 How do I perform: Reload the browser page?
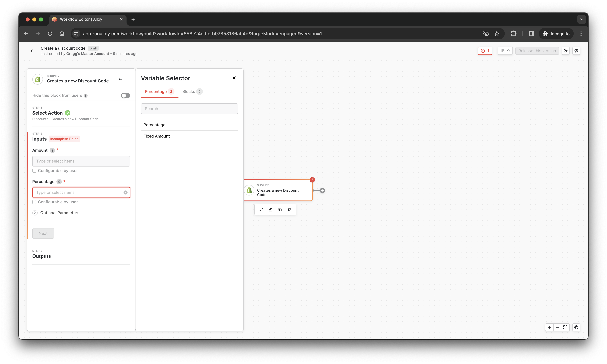pos(50,34)
